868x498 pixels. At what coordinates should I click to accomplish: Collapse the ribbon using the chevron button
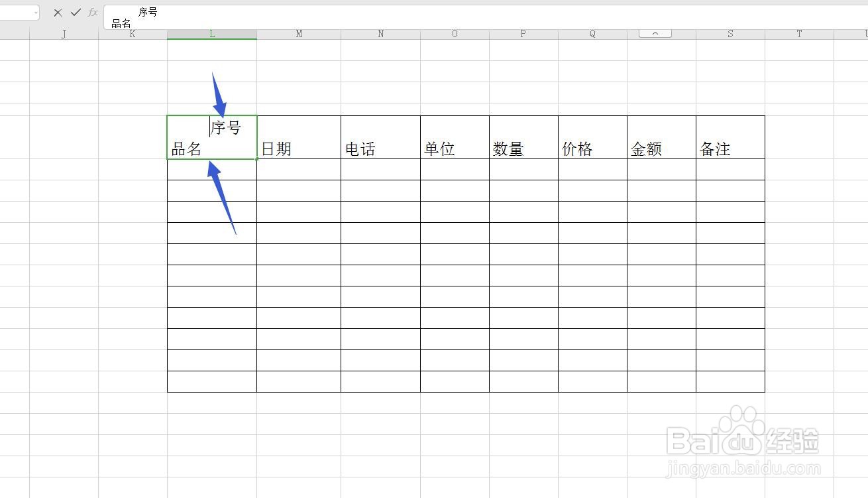[653, 32]
